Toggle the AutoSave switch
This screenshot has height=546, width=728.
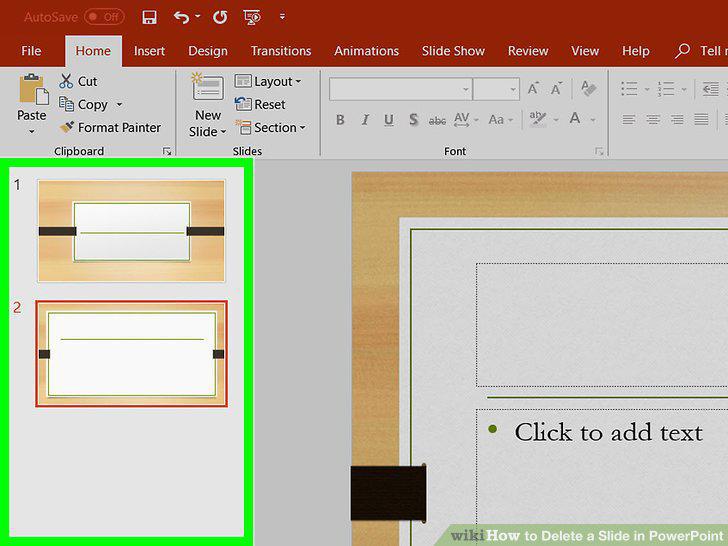tap(104, 17)
